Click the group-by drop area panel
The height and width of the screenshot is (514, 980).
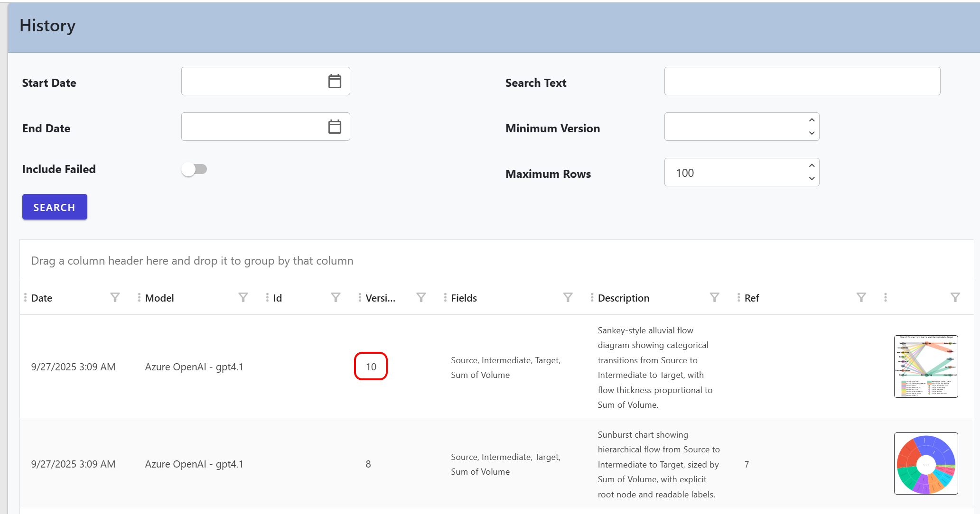[x=496, y=260]
